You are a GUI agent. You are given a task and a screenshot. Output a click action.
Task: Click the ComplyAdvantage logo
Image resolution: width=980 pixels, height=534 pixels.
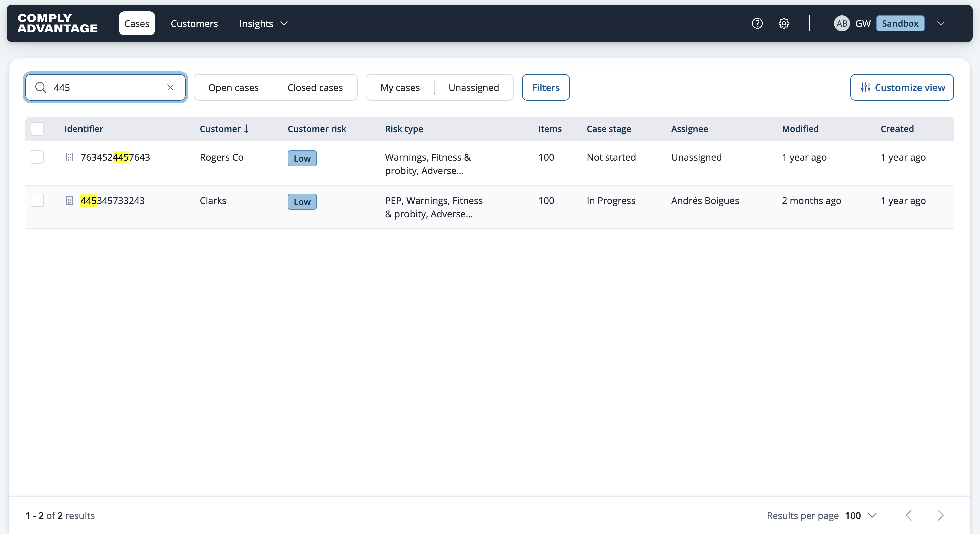pyautogui.click(x=57, y=23)
